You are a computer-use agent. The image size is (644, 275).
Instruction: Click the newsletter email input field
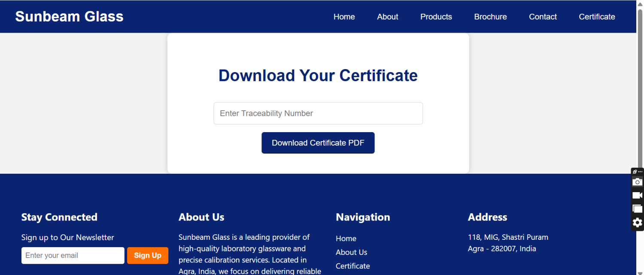(73, 255)
